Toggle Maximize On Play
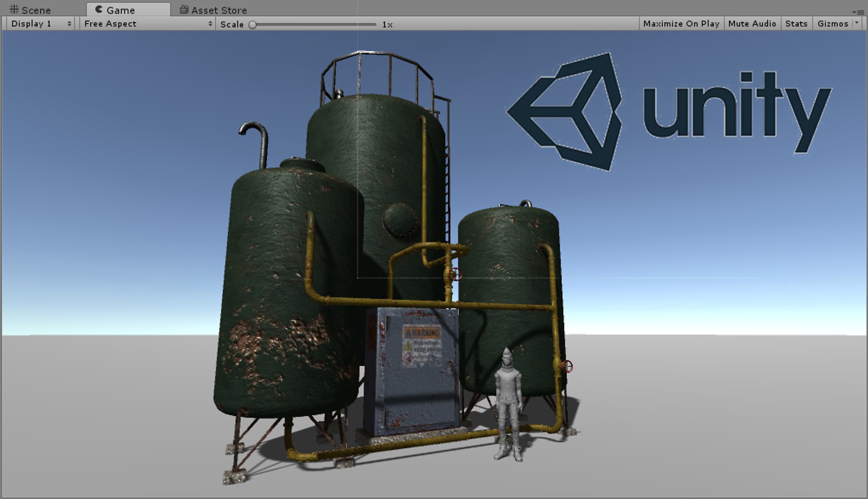 point(681,24)
